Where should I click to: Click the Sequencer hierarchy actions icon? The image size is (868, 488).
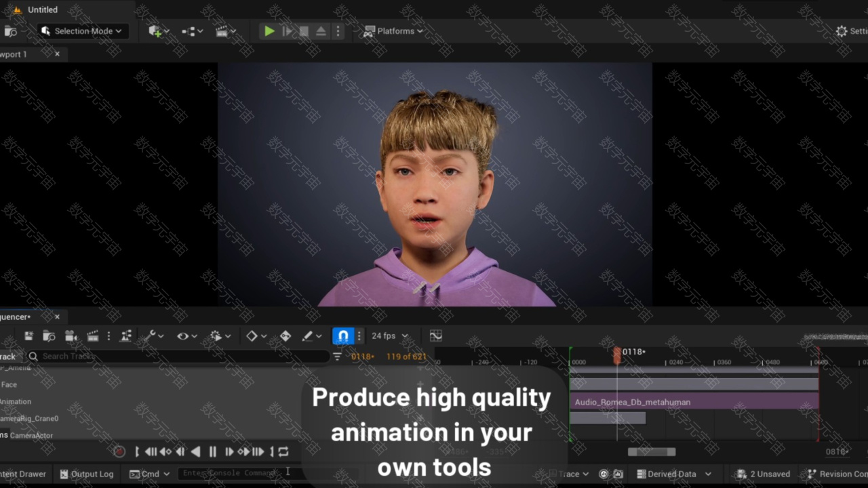pos(126,336)
